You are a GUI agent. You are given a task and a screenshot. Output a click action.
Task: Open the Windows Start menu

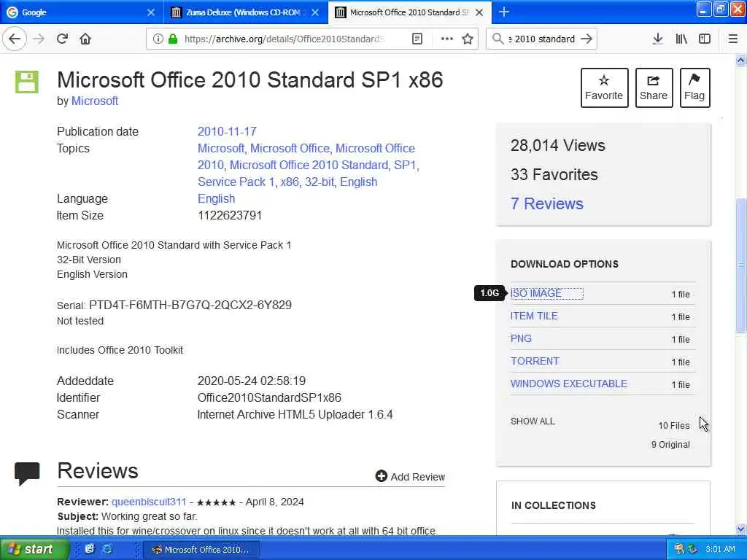point(34,549)
